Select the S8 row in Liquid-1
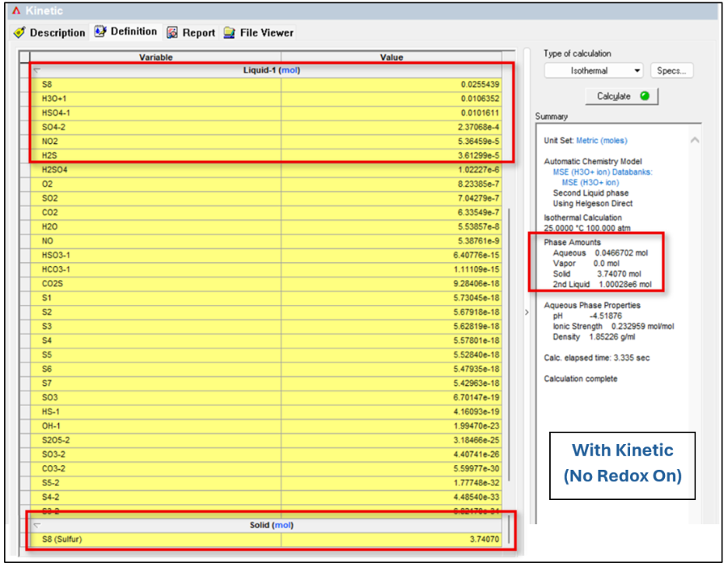This screenshot has height=567, width=728. click(265, 85)
